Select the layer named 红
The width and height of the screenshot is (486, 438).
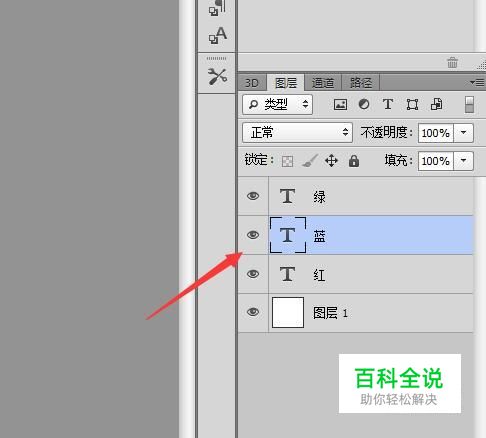371,274
